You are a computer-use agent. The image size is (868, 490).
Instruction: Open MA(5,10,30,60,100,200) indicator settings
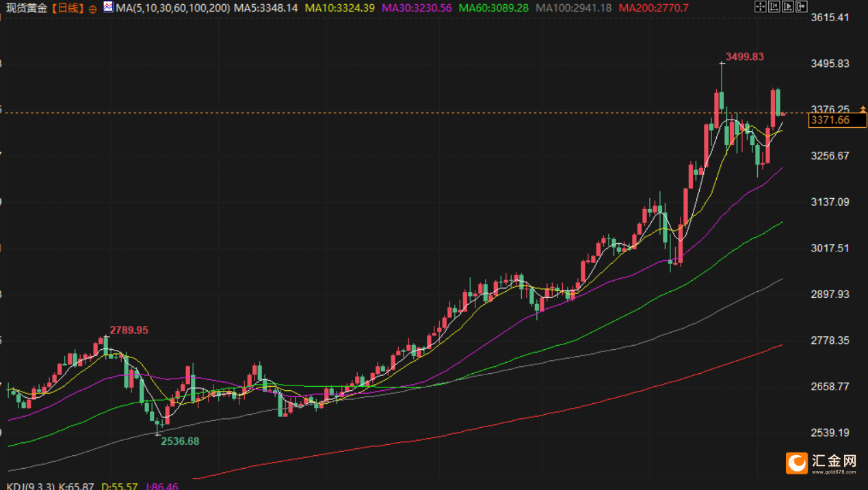(172, 8)
